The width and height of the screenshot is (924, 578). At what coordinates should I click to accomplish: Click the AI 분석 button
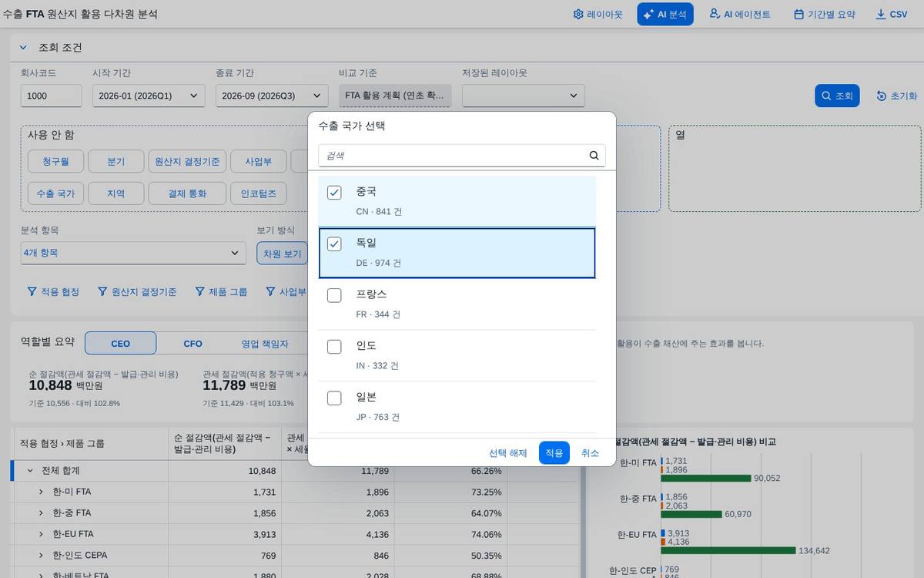coord(665,14)
